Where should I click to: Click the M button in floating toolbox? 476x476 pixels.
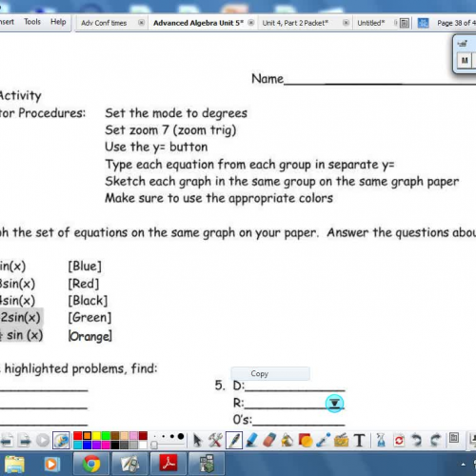click(x=465, y=61)
